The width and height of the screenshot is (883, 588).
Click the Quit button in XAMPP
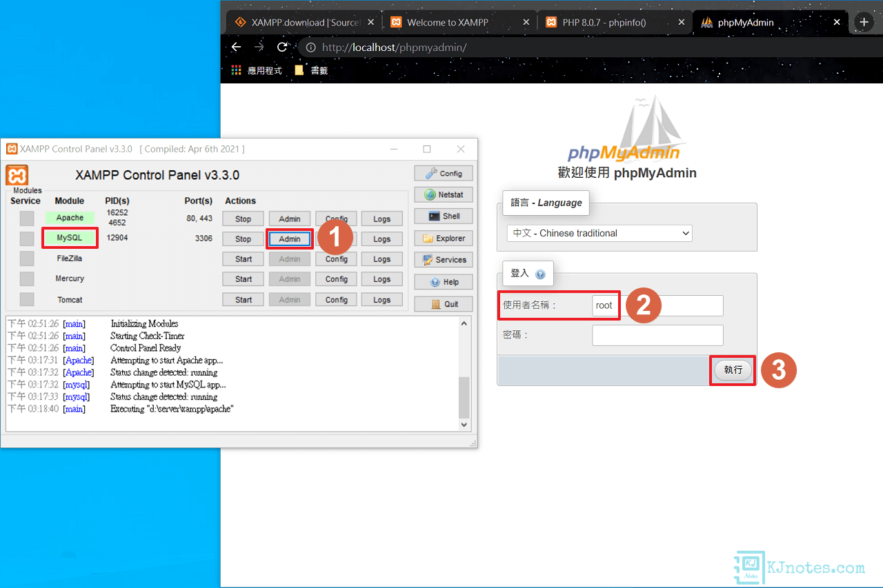[x=444, y=304]
